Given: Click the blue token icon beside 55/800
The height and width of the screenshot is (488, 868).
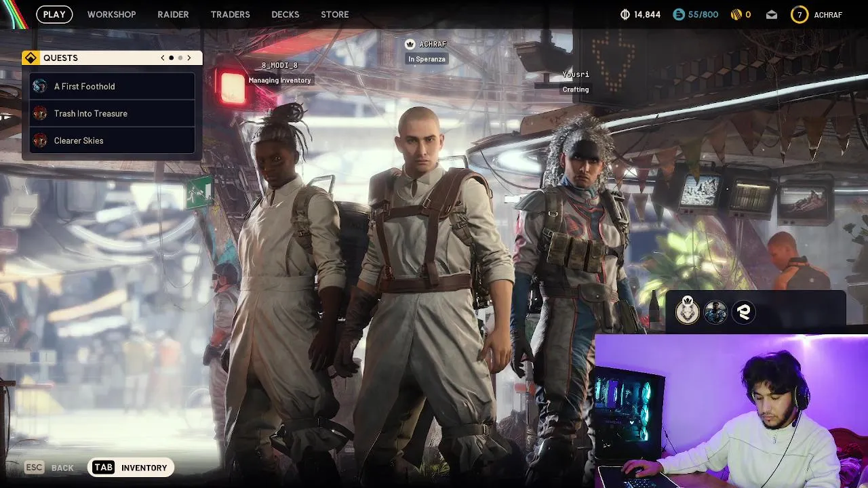Looking at the screenshot, I should (x=679, y=14).
